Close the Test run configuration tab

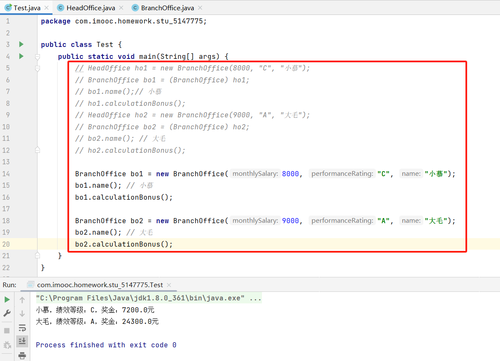pos(169,285)
